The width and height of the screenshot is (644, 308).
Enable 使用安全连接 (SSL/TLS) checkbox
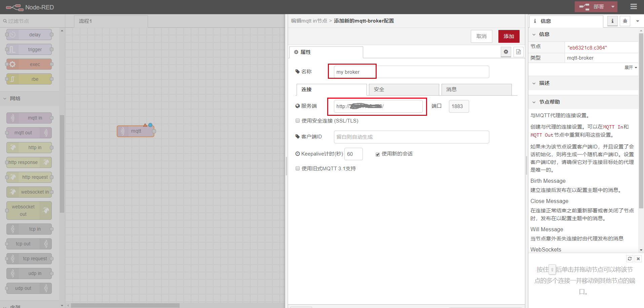[298, 121]
